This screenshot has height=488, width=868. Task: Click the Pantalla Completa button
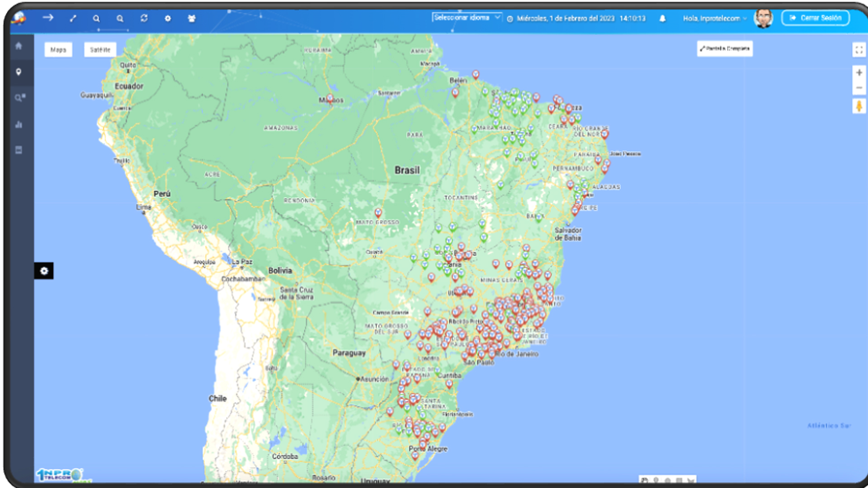(x=725, y=48)
